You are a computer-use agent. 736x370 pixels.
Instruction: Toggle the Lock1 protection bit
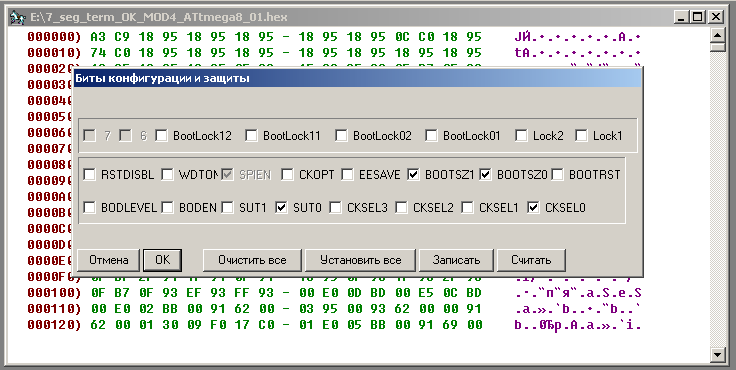(x=582, y=136)
